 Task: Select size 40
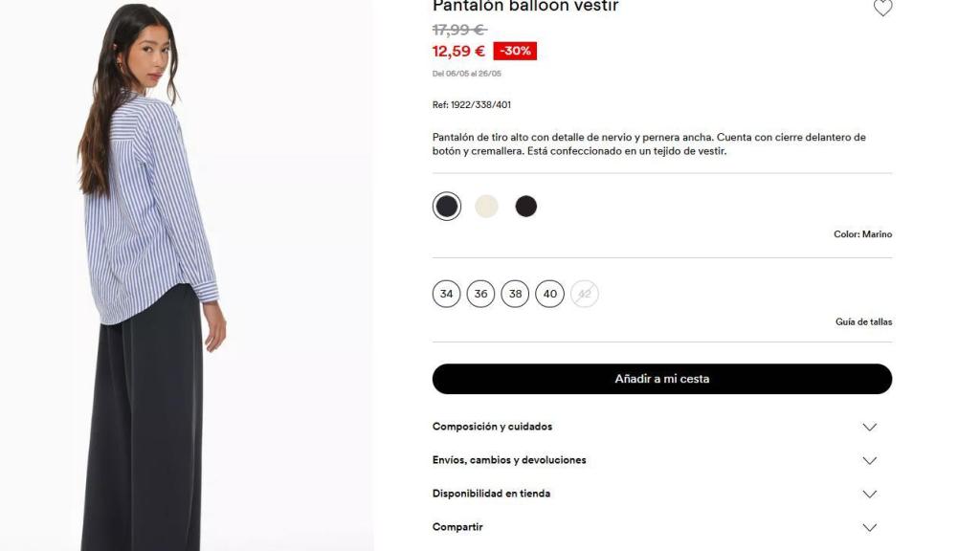click(550, 294)
